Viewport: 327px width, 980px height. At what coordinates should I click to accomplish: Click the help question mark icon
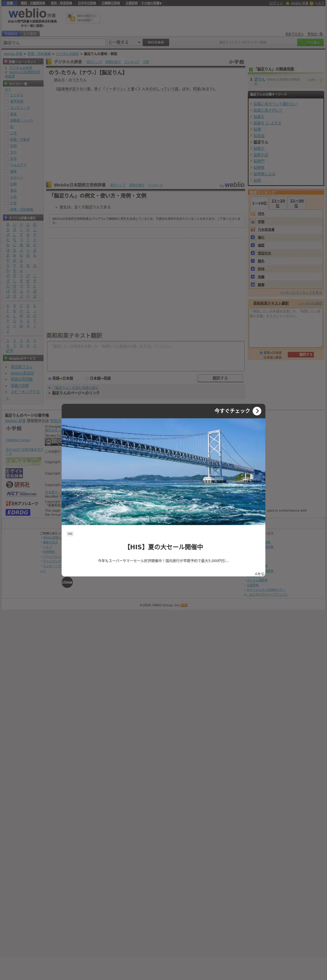311,3
